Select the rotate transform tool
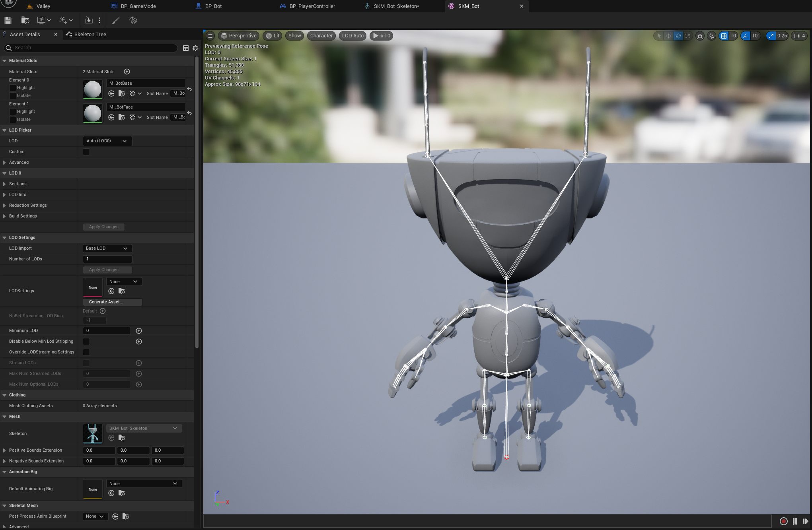 [x=678, y=36]
